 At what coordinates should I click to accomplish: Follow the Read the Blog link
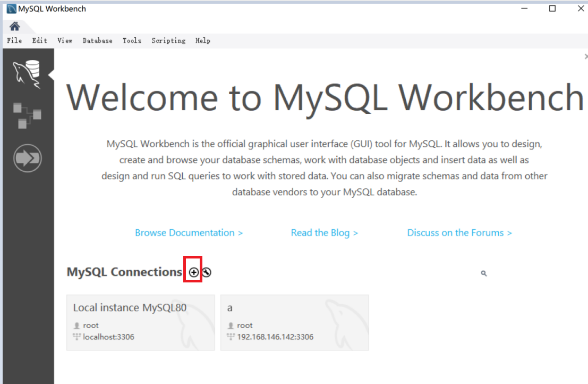click(325, 233)
